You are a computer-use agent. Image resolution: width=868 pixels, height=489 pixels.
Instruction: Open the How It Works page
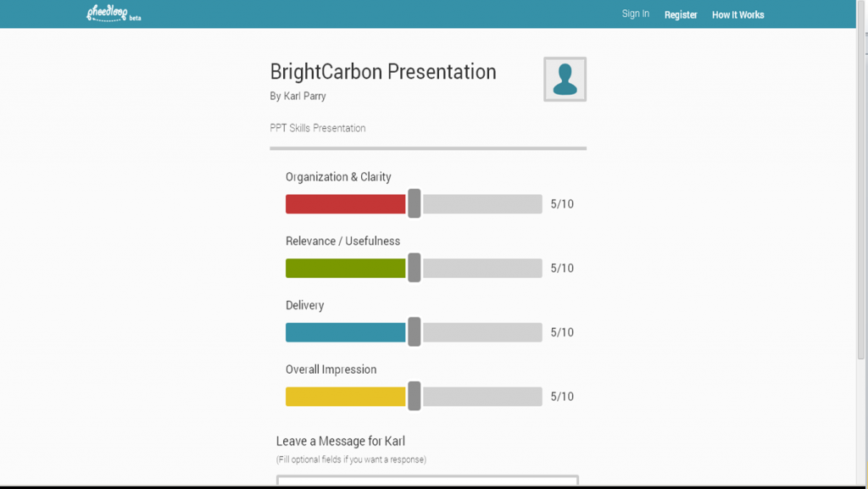point(737,14)
